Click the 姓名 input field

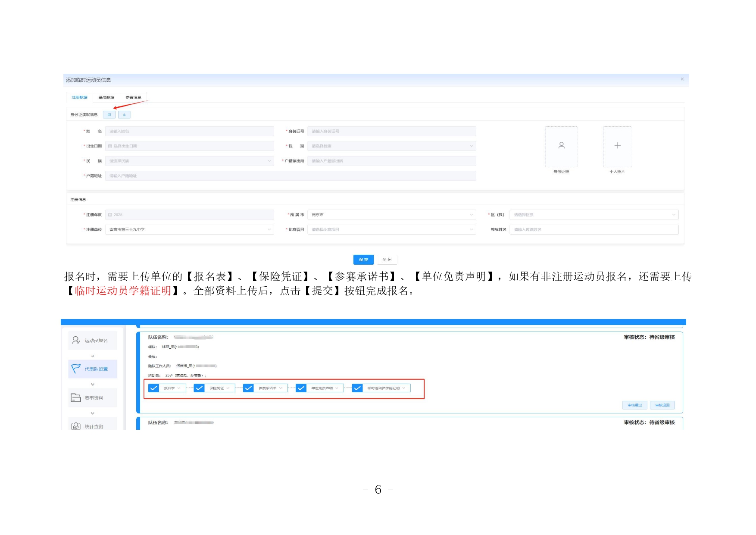[190, 131]
